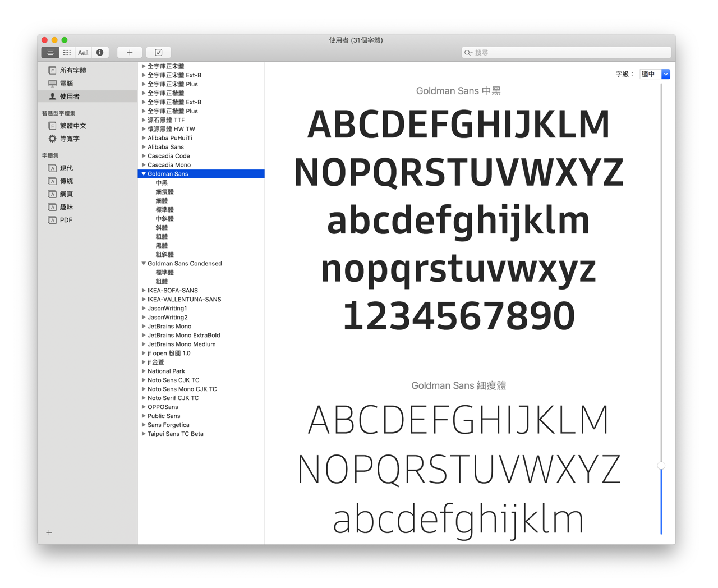
Task: Select OPPOSans font row
Action: click(201, 407)
